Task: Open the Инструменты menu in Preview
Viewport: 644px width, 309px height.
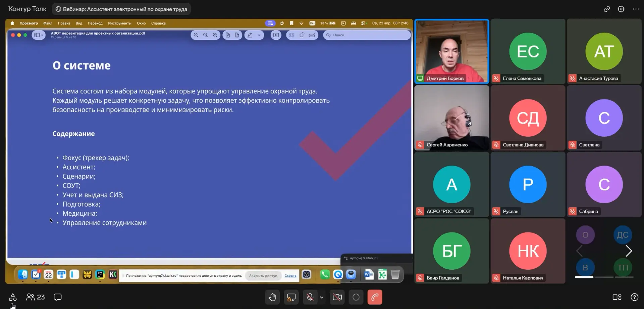Action: click(119, 23)
